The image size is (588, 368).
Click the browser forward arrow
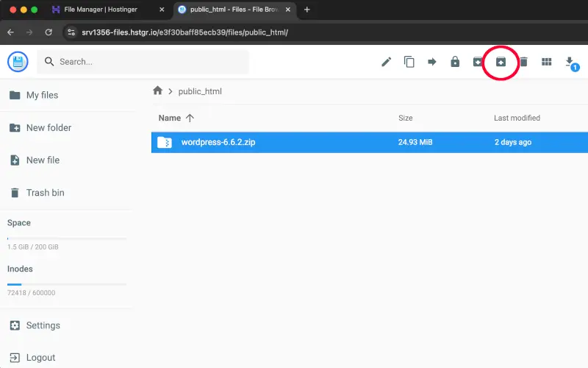coord(29,32)
